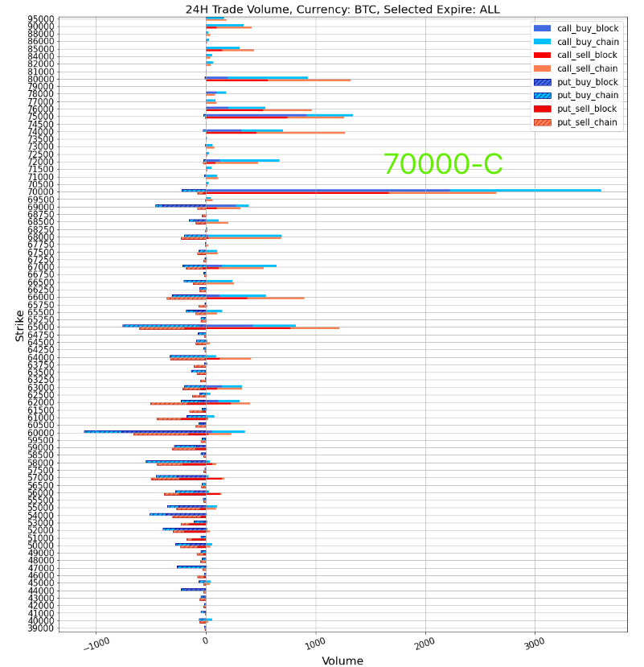
Task: Click the -1000 x-axis tick label
Action: click(98, 642)
